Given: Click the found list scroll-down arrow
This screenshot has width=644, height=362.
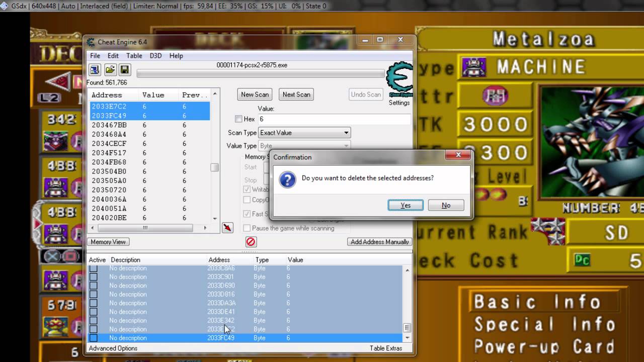Looking at the screenshot, I should tap(215, 219).
